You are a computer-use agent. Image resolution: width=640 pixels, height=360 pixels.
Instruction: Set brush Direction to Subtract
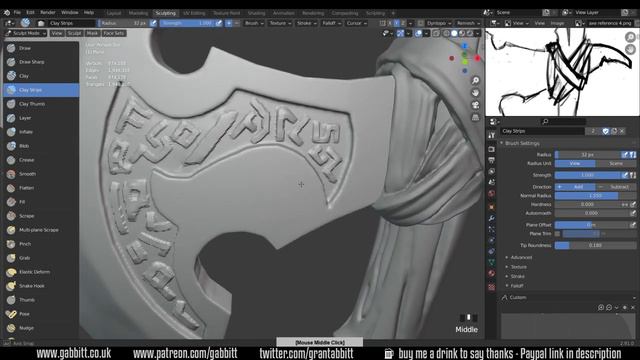point(616,187)
